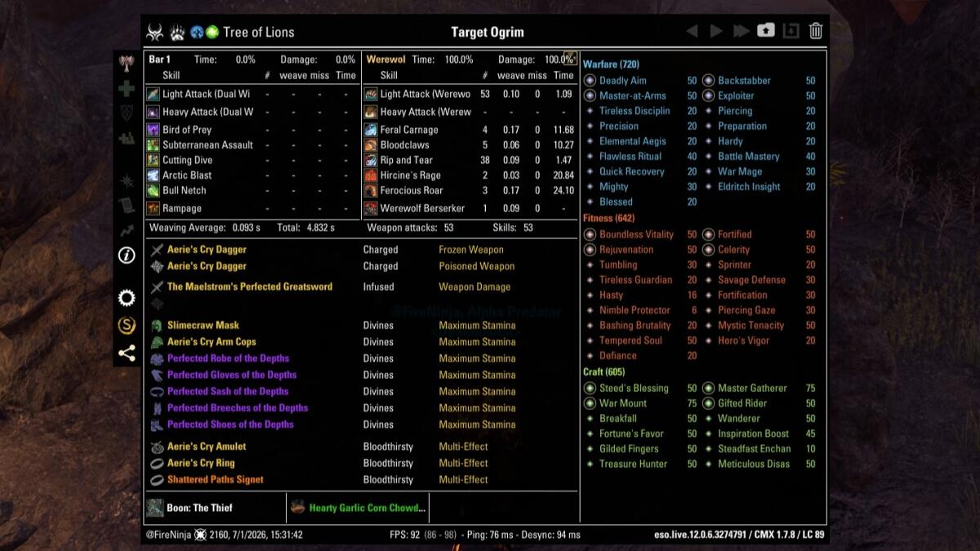Image resolution: width=980 pixels, height=551 pixels.
Task: Delete this fight with the trash icon
Action: click(815, 31)
